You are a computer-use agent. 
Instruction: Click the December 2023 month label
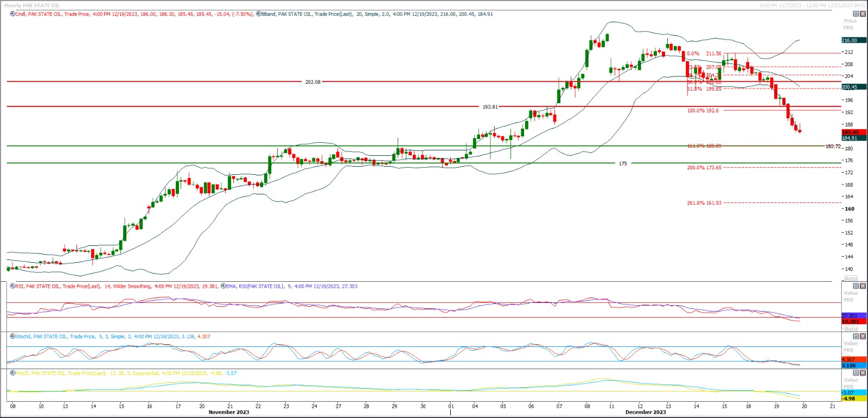[x=646, y=412]
